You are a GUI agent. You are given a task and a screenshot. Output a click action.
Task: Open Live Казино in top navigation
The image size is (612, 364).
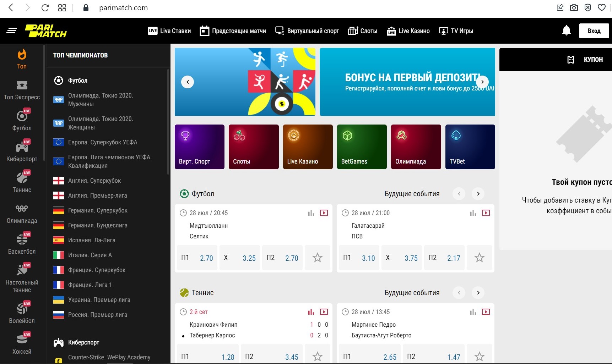(408, 31)
